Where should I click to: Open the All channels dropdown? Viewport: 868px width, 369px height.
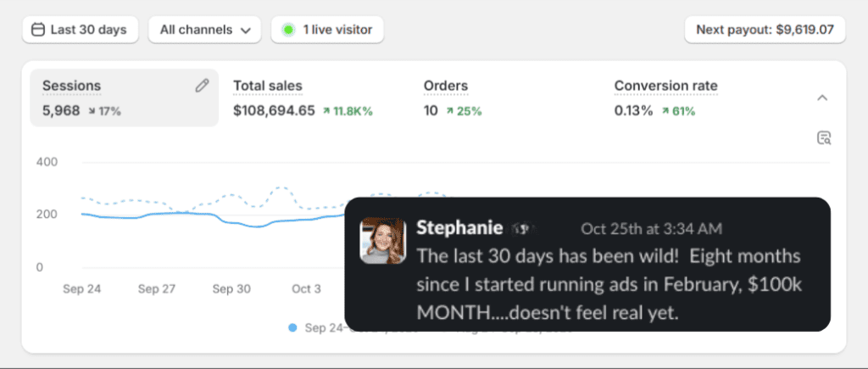204,30
